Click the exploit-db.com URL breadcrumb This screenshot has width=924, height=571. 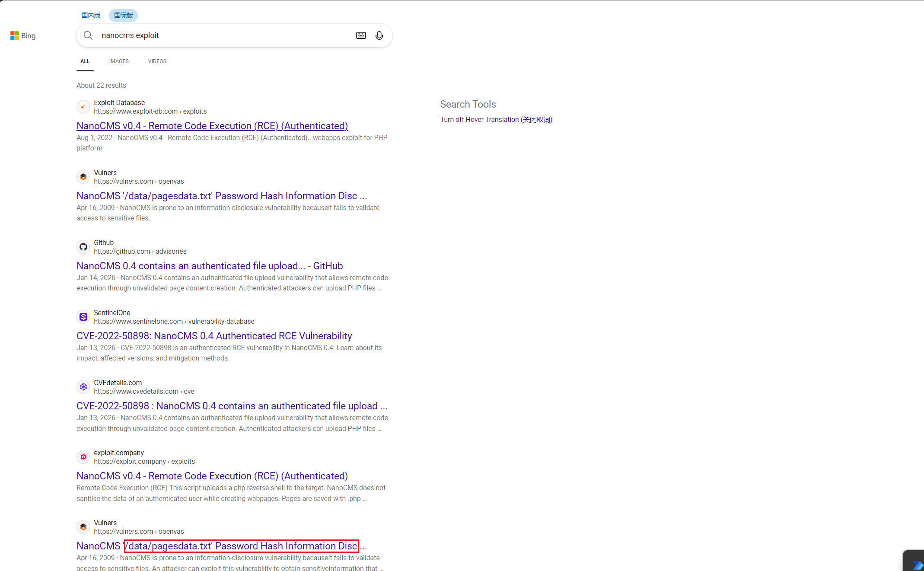click(x=150, y=111)
